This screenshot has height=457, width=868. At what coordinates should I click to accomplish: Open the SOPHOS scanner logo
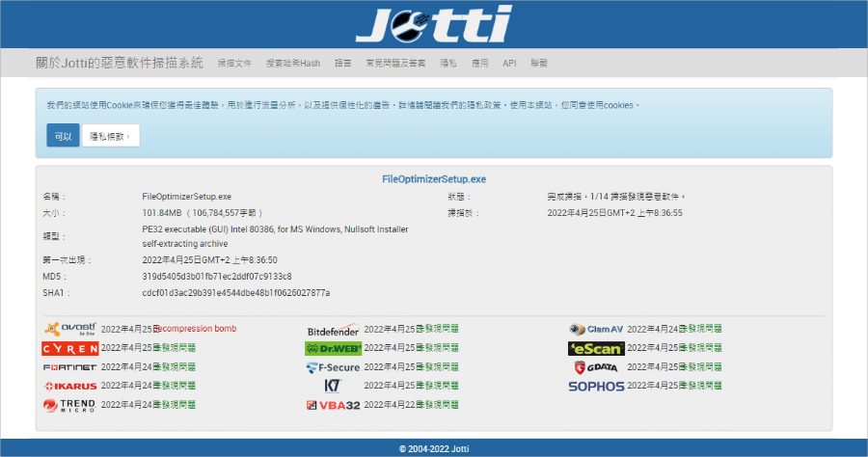pos(596,387)
